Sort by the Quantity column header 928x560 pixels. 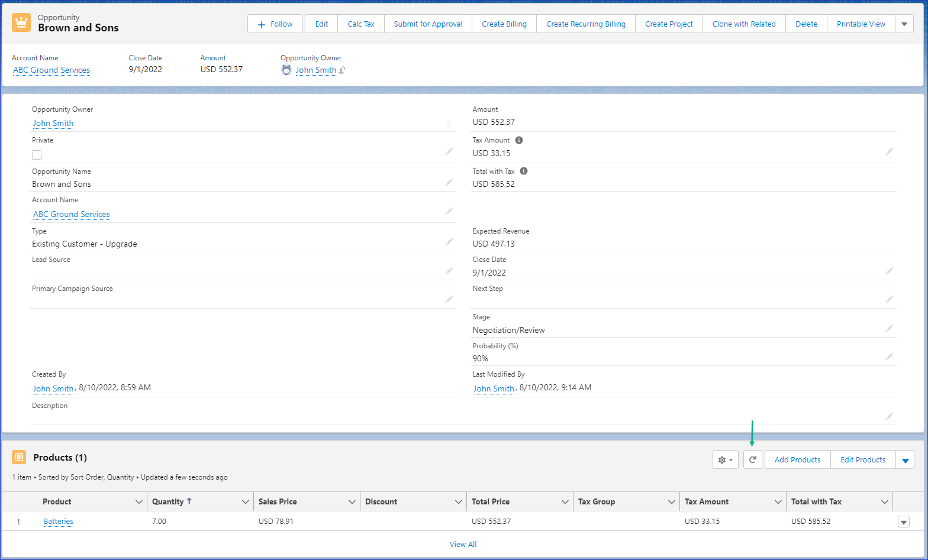click(168, 501)
